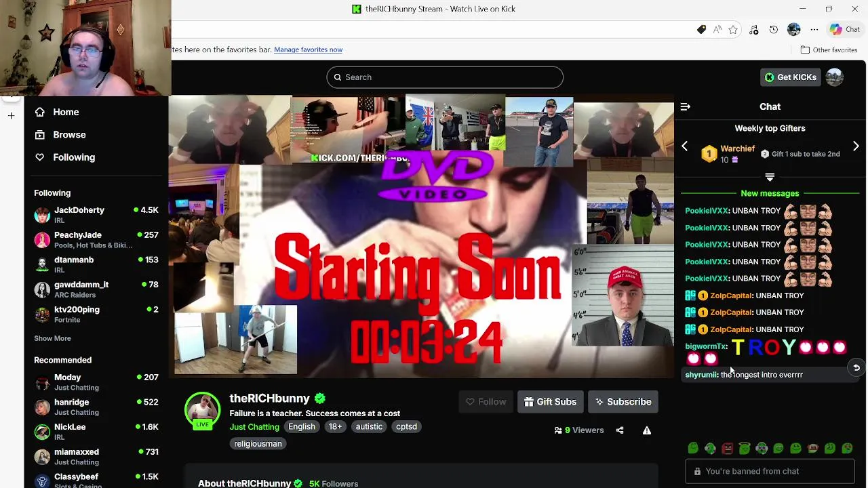Expand the Following list with Show More

52,338
